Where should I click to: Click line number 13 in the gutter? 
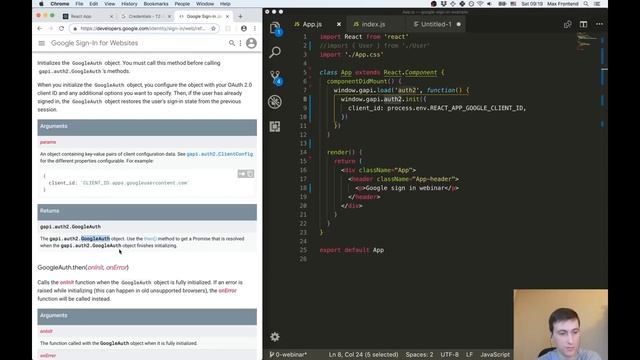click(x=303, y=143)
